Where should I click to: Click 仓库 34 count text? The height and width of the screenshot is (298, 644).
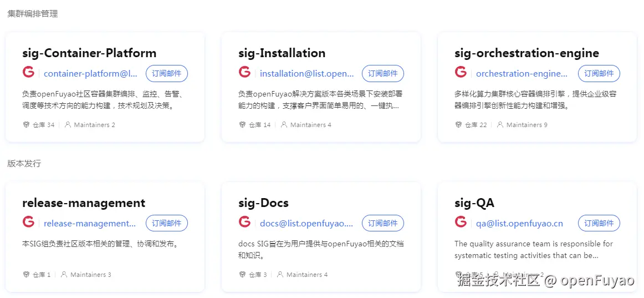click(44, 124)
